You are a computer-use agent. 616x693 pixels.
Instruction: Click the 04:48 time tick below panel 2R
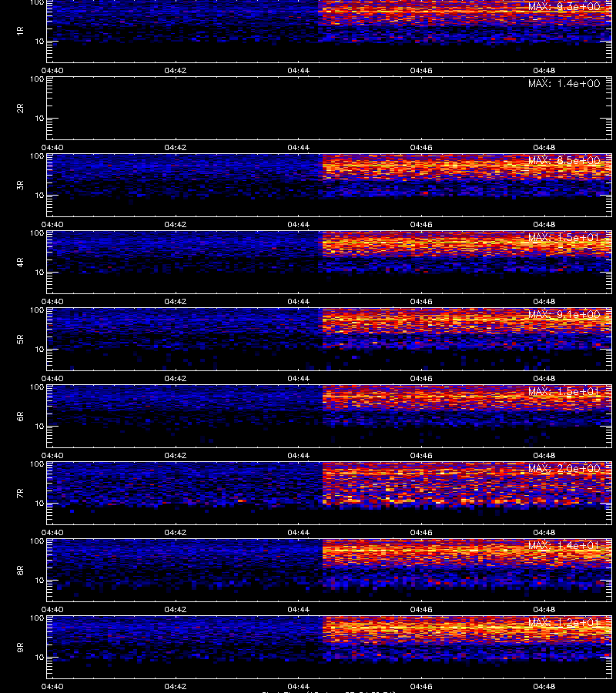(544, 148)
